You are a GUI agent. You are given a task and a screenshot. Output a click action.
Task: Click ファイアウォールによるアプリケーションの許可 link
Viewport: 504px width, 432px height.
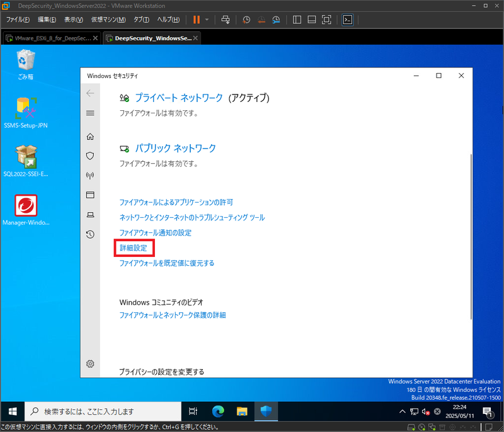[176, 202]
